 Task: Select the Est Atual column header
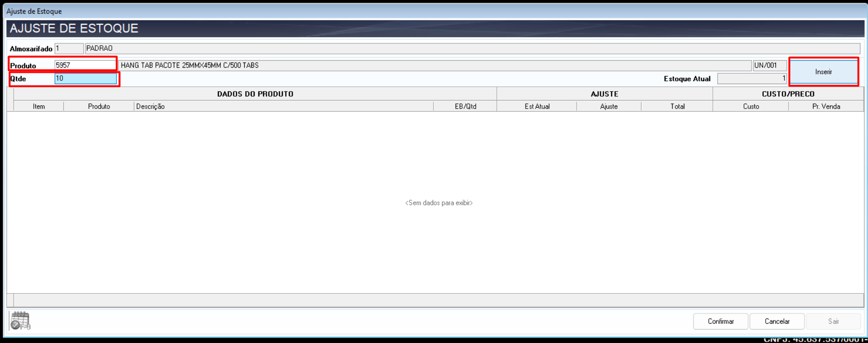coord(537,107)
